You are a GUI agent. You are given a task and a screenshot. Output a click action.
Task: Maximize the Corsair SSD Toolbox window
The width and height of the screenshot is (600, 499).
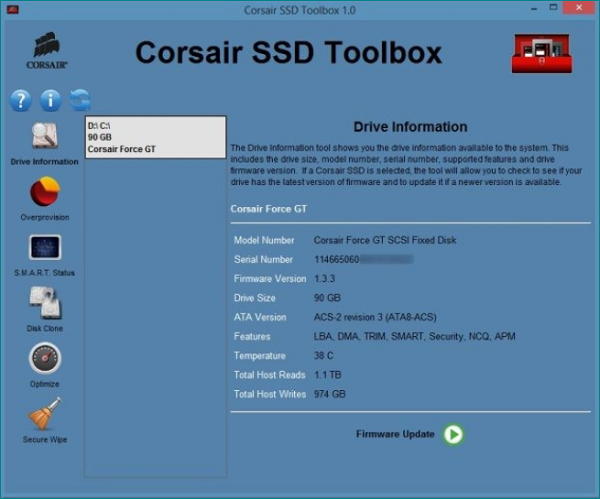coord(553,7)
